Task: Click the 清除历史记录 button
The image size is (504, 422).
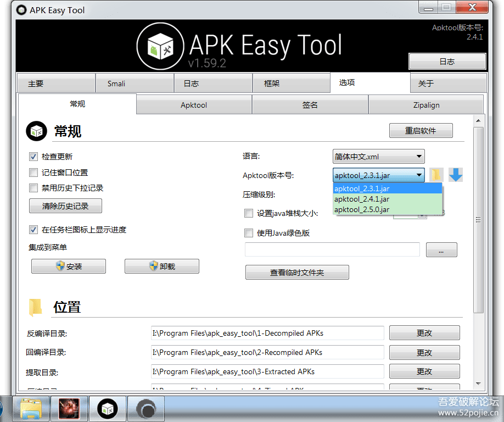Action: (65, 206)
